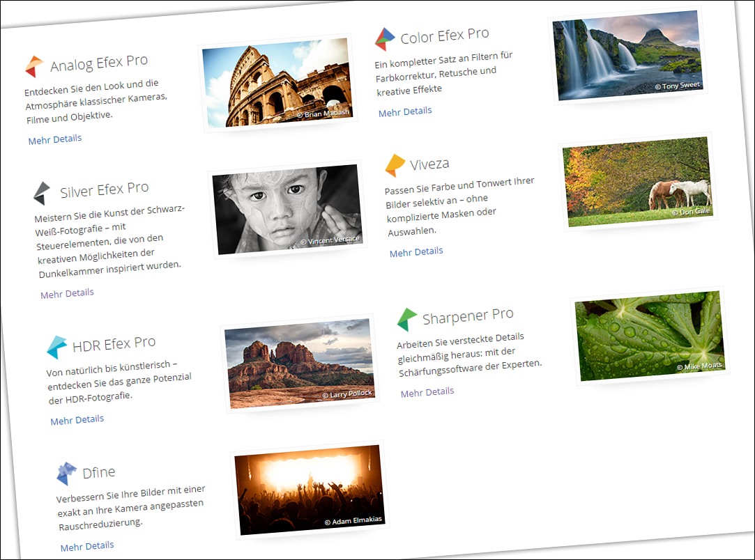Open Mehr Details under Viveza
Image resolution: width=755 pixels, height=560 pixels.
pos(416,252)
